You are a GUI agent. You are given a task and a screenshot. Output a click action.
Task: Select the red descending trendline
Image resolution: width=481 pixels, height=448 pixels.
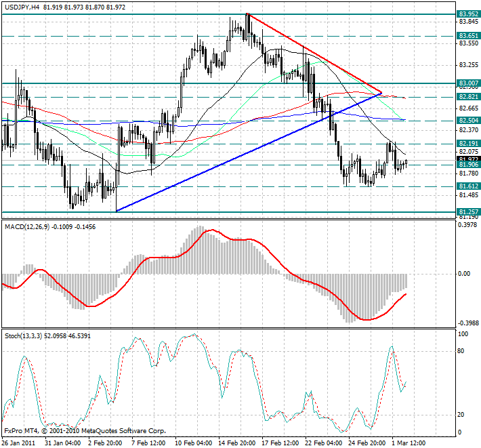pyautogui.click(x=316, y=54)
